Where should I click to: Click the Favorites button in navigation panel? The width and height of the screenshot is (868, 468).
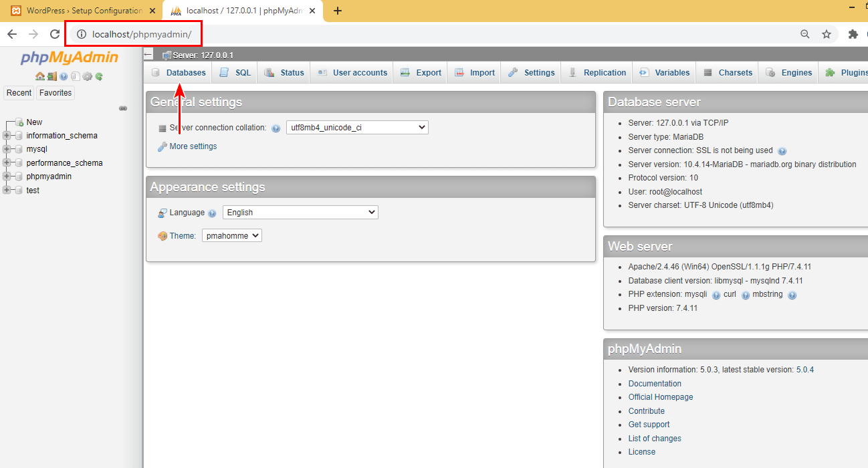tap(56, 93)
